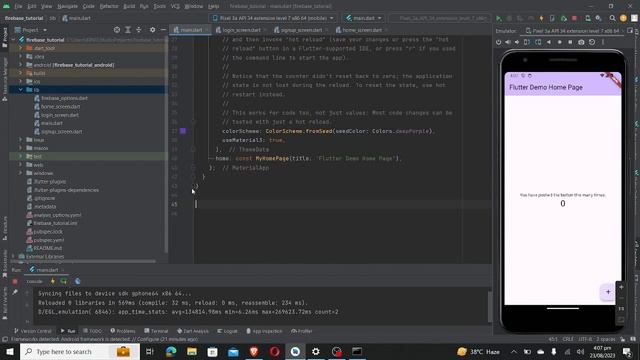640x360 pixels.
Task: Open the device selector Pixel 3a dropdown
Action: pyautogui.click(x=273, y=18)
